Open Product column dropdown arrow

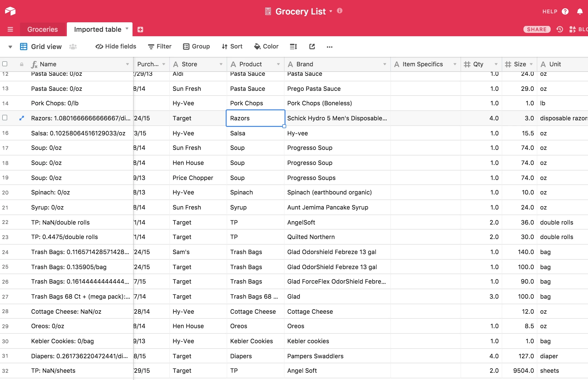[x=278, y=64]
